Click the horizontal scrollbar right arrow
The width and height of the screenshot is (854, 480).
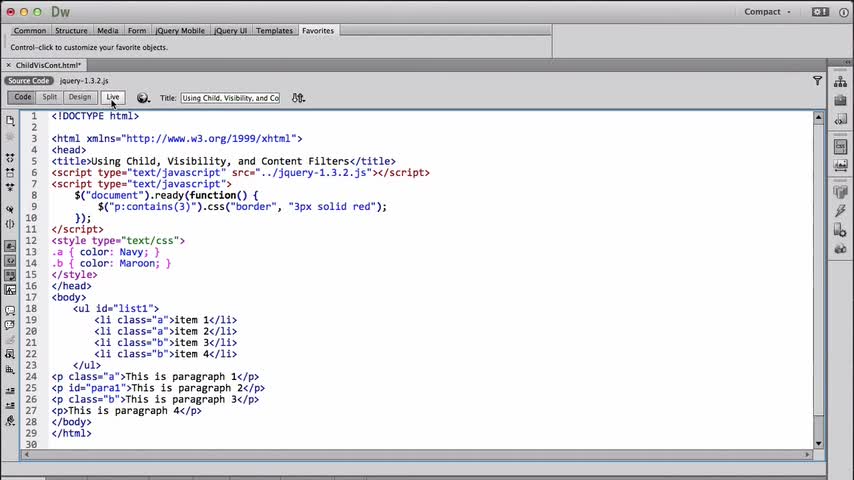point(807,454)
